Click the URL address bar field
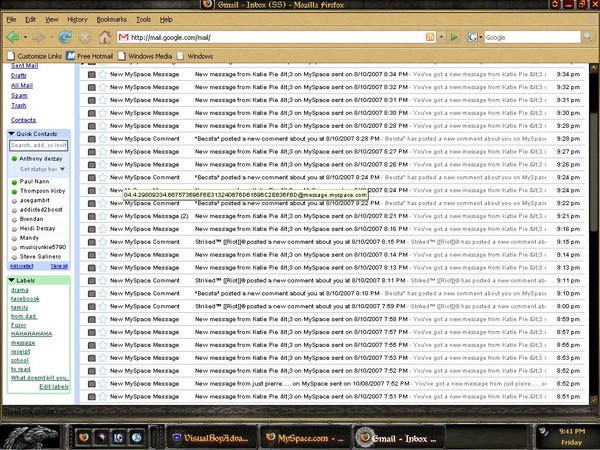 point(277,37)
